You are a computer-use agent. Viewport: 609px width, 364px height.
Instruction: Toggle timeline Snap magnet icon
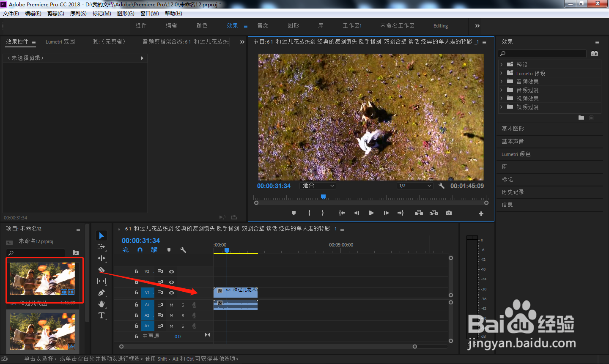tap(140, 250)
